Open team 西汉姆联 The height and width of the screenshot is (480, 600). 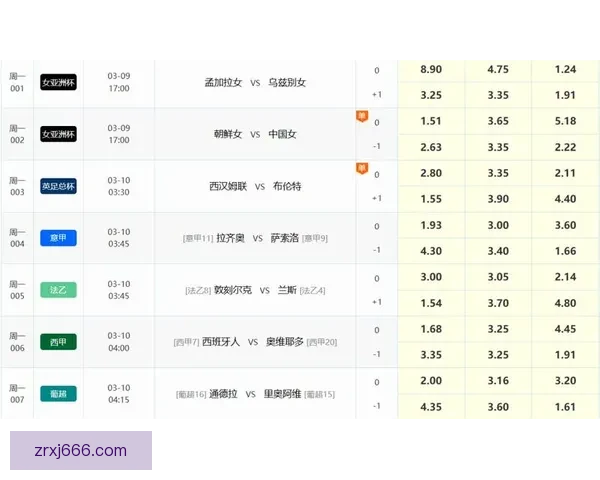click(228, 186)
